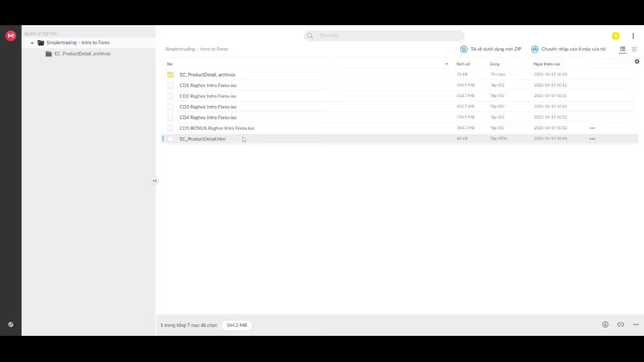Click file icon of EC_ProductDetail.htm

tap(170, 139)
